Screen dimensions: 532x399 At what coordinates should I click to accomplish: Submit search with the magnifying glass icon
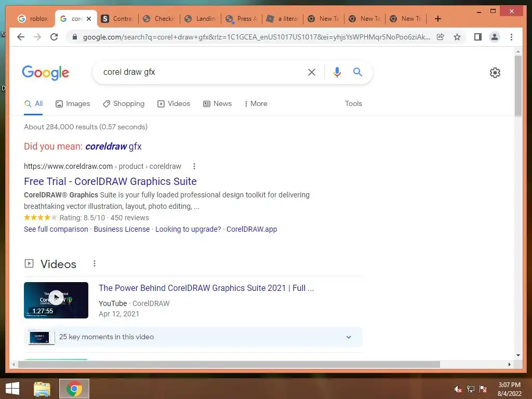(357, 72)
